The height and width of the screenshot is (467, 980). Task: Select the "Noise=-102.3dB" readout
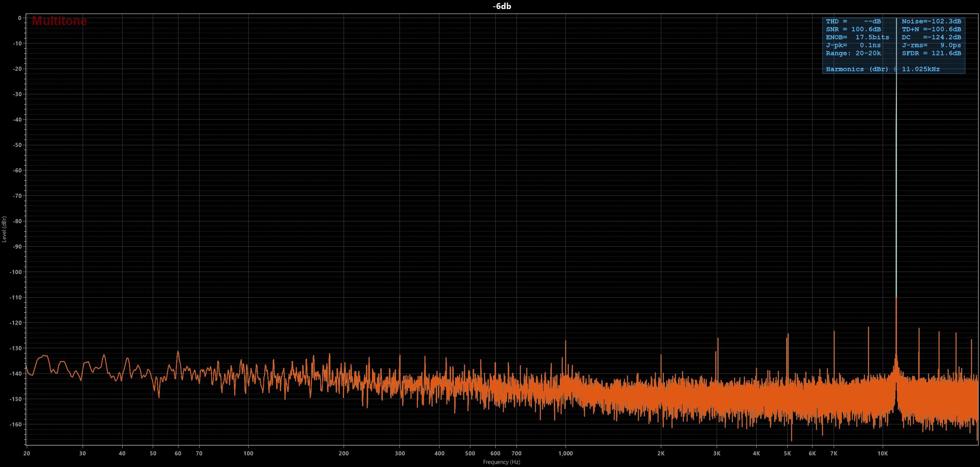click(931, 21)
